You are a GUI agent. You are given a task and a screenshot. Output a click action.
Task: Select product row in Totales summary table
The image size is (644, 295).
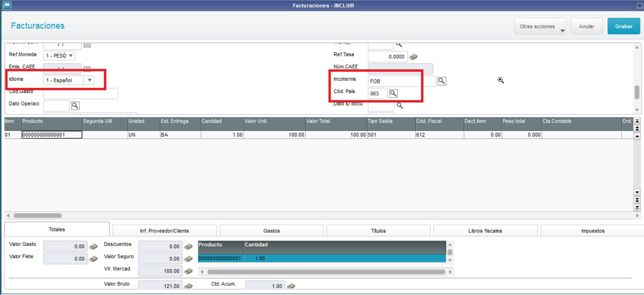[x=322, y=258]
